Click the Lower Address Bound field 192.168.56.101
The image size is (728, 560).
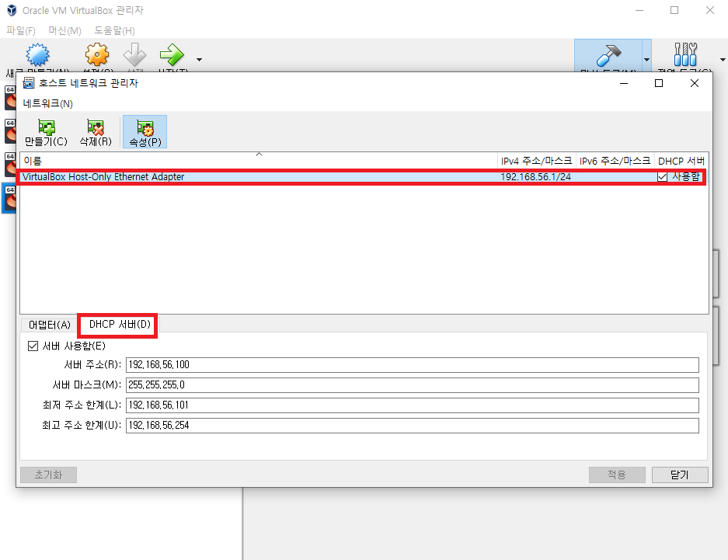point(413,405)
